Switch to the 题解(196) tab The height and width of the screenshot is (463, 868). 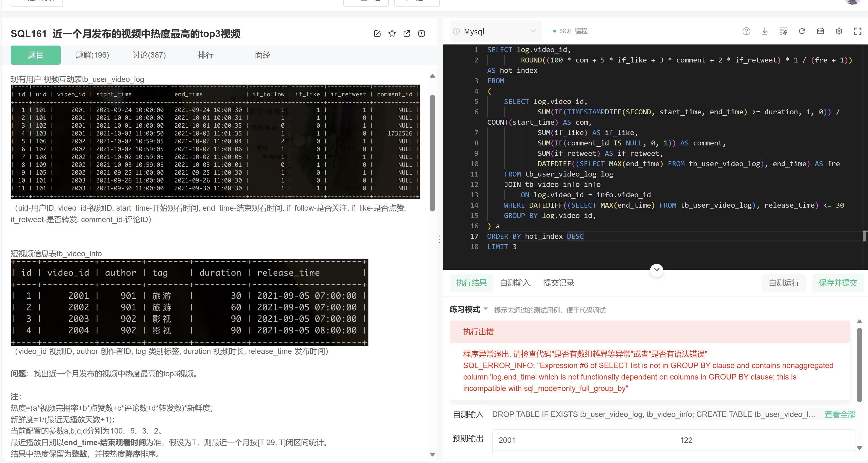[92, 55]
